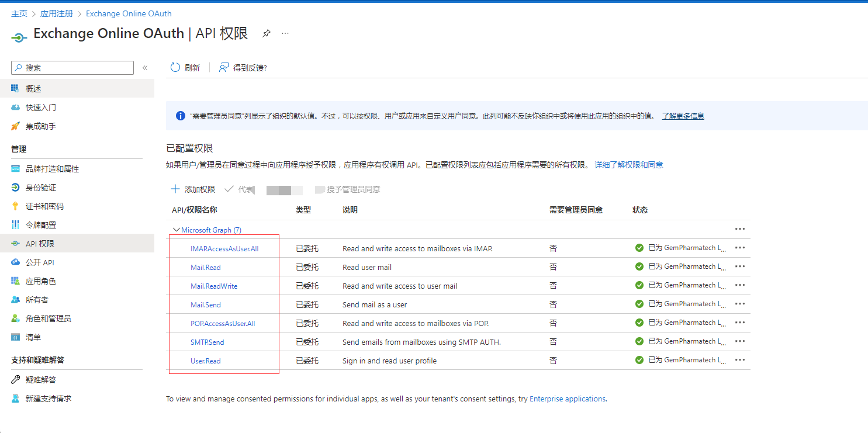
Task: Go to Home (主页) breadcrumb
Action: tap(19, 13)
